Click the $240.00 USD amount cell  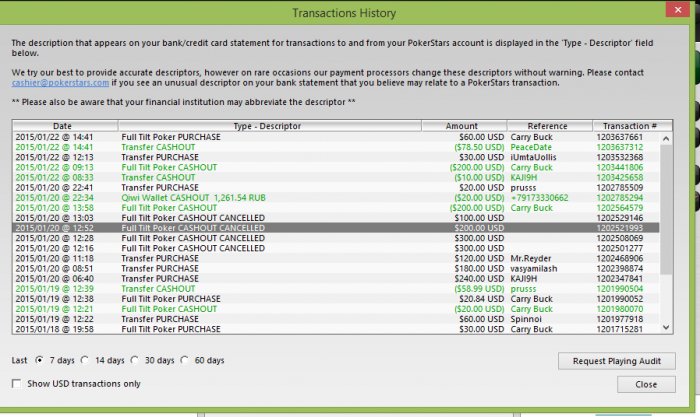479,279
